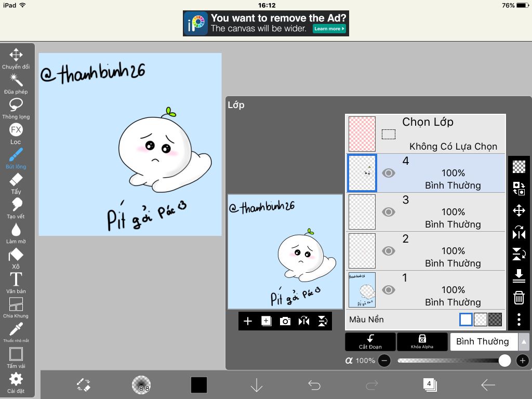Choose light transparent background swatch
This screenshot has height=399, width=532.
click(x=481, y=320)
